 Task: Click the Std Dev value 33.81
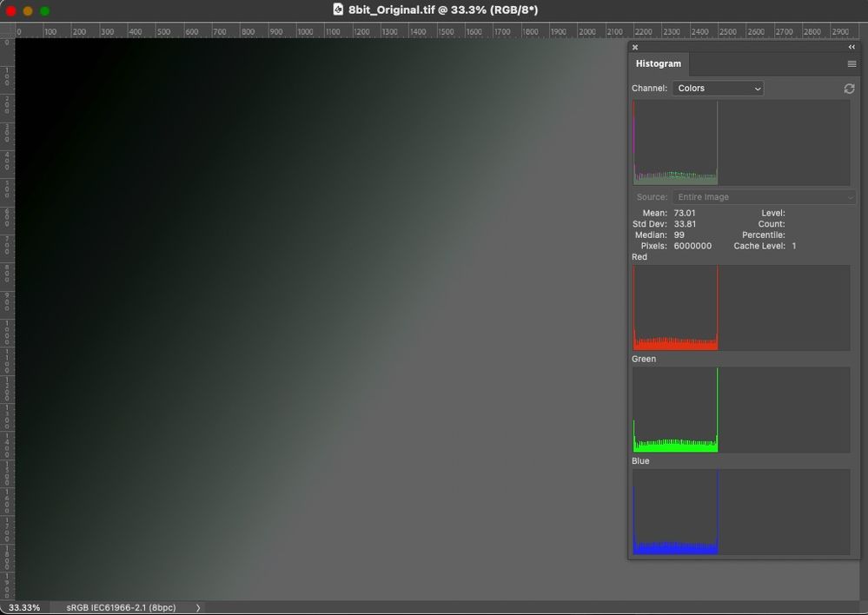[x=685, y=224]
